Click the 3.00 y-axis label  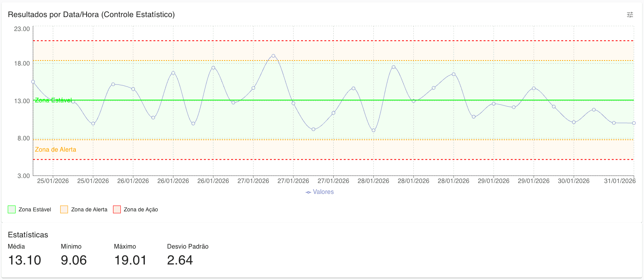[x=23, y=176]
